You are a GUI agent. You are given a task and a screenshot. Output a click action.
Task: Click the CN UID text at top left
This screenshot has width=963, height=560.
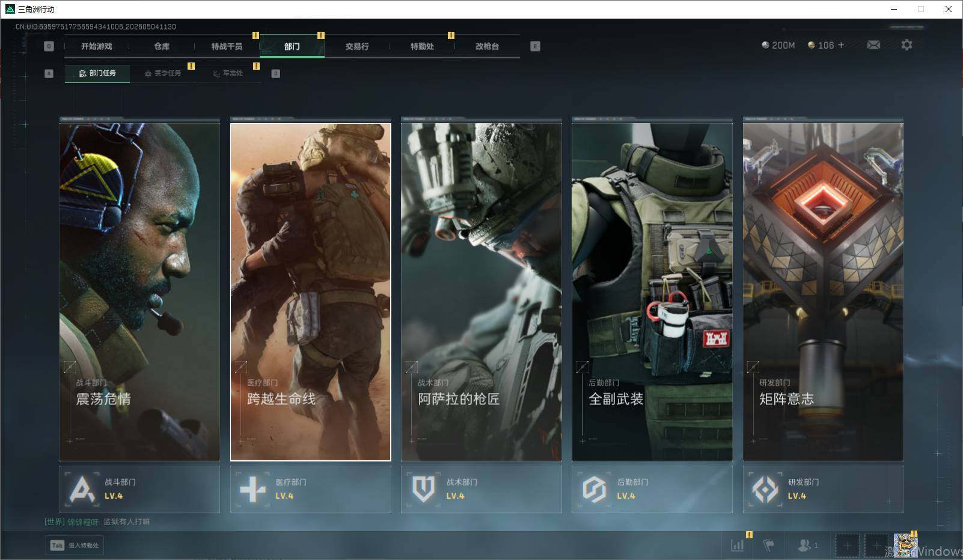pos(96,27)
